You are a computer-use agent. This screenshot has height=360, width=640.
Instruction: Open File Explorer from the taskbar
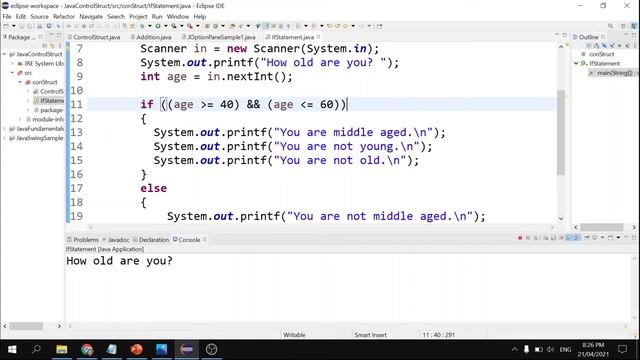pyautogui.click(x=62, y=349)
